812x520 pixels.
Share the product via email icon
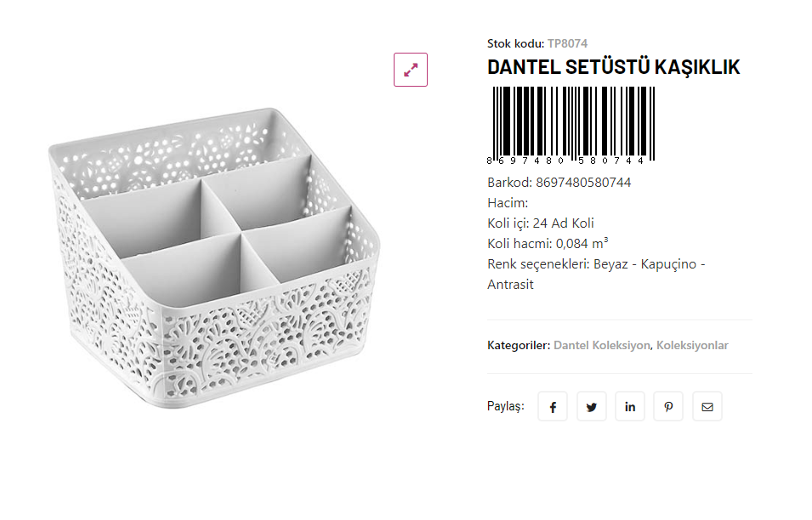click(x=707, y=407)
